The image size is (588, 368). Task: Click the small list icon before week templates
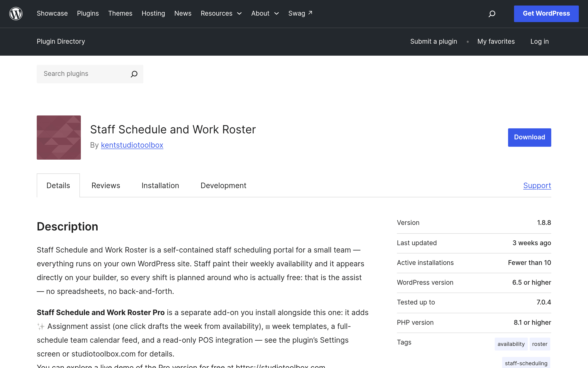[268, 327]
